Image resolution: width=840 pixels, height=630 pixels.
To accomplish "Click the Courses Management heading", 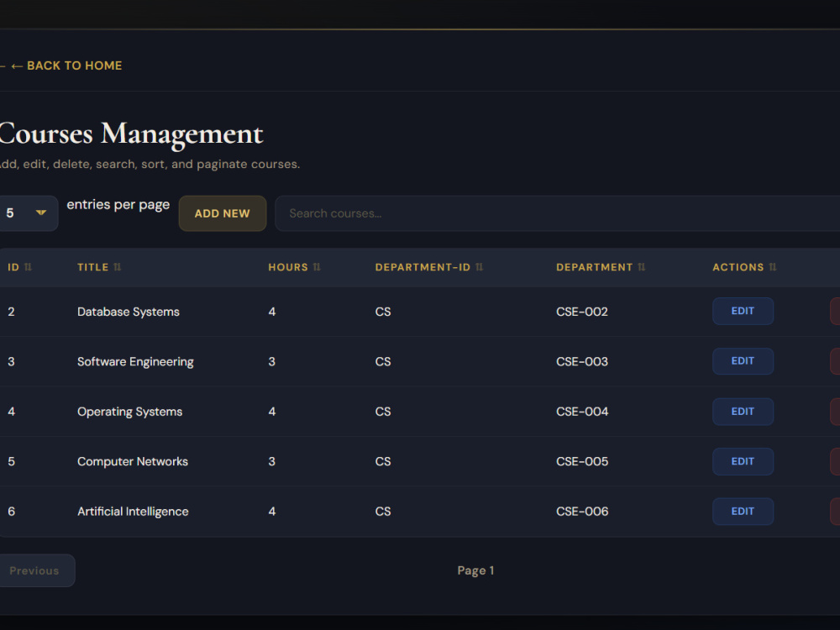I will (131, 134).
